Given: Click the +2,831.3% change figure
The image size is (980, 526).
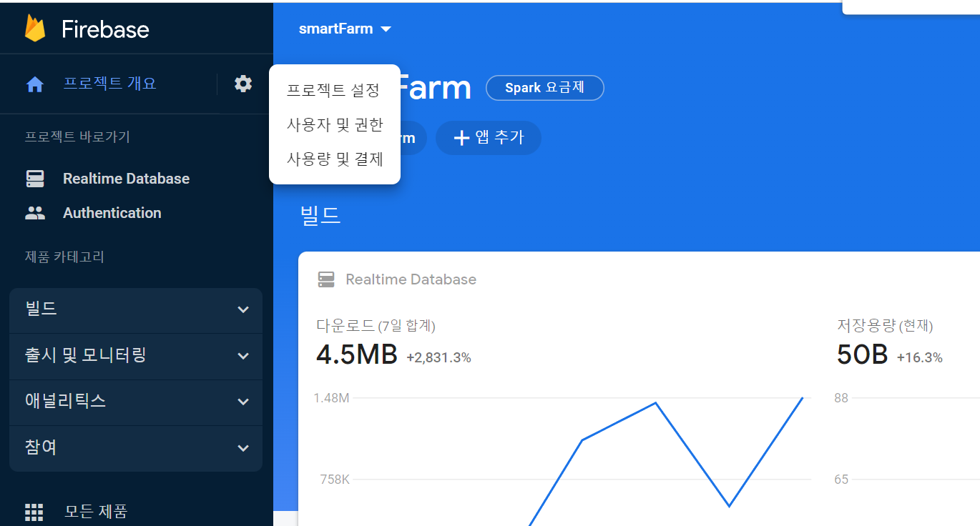Looking at the screenshot, I should (x=438, y=357).
